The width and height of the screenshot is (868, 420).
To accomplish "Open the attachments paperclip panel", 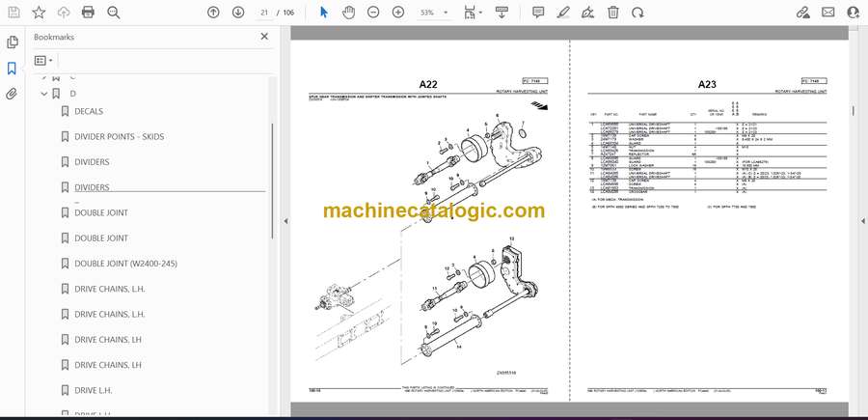I will [12, 94].
